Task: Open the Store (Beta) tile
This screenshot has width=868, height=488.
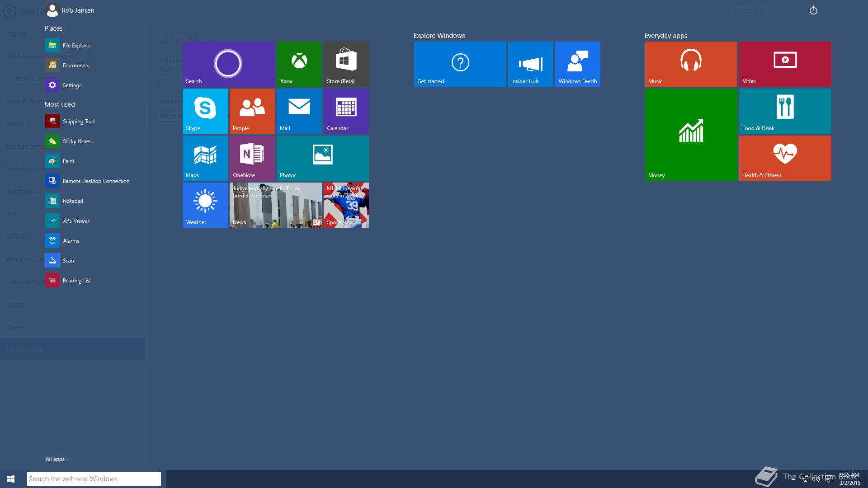Action: [x=346, y=64]
